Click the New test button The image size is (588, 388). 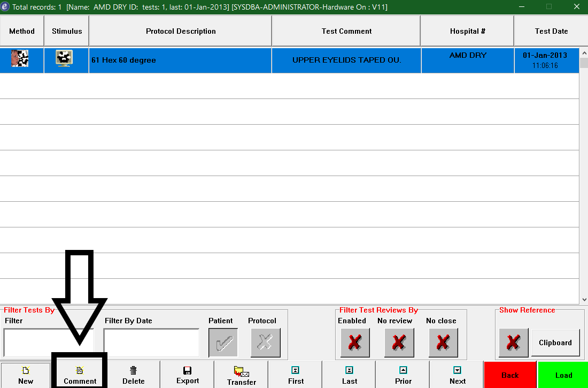tap(26, 375)
